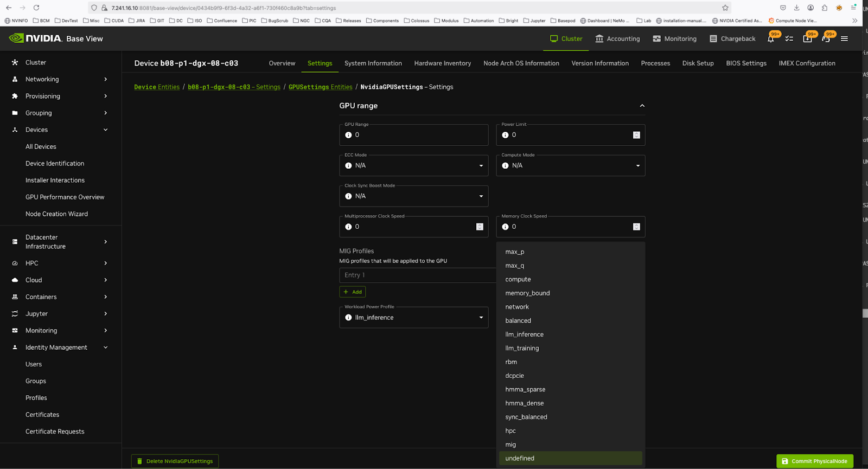Bookmark this page with the star icon

click(x=725, y=8)
